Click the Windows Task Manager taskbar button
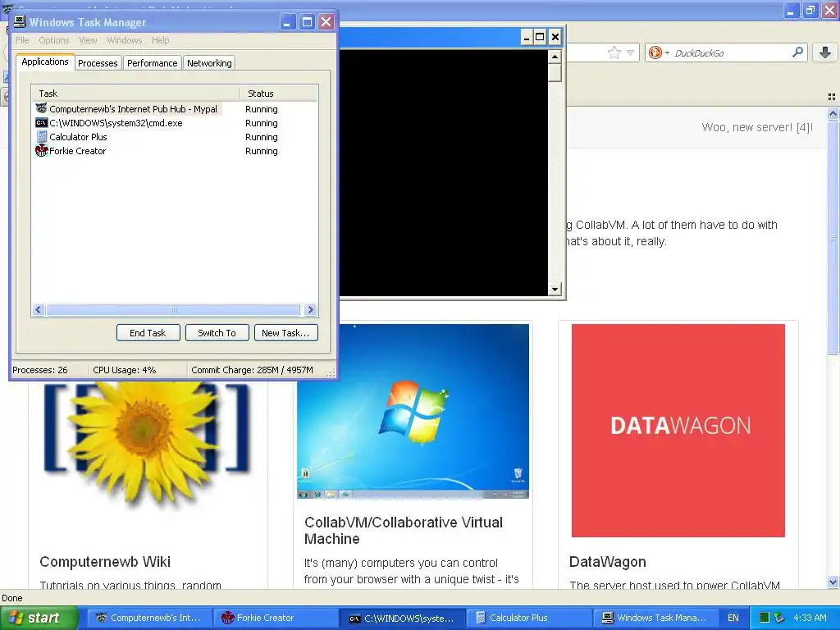 coord(655,618)
